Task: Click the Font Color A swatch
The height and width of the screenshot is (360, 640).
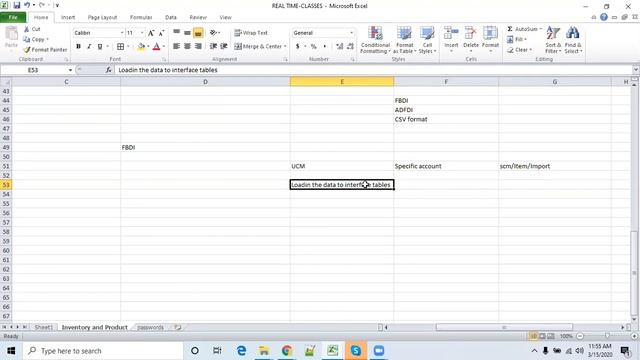Action: click(156, 47)
